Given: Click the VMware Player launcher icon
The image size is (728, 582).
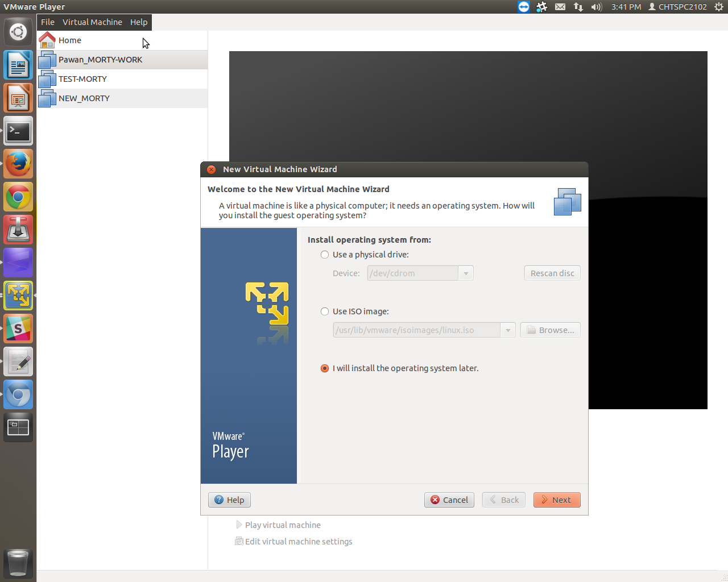Looking at the screenshot, I should (x=18, y=296).
